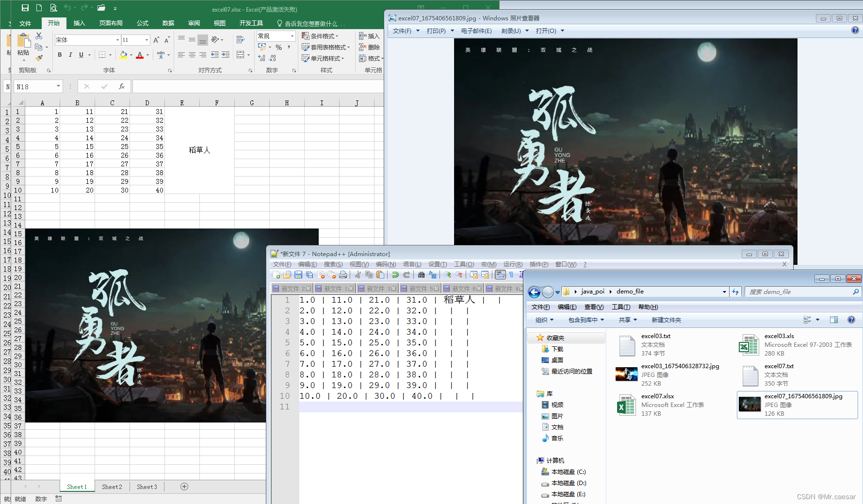Click the Replace icon in Notepad++

pos(433,275)
